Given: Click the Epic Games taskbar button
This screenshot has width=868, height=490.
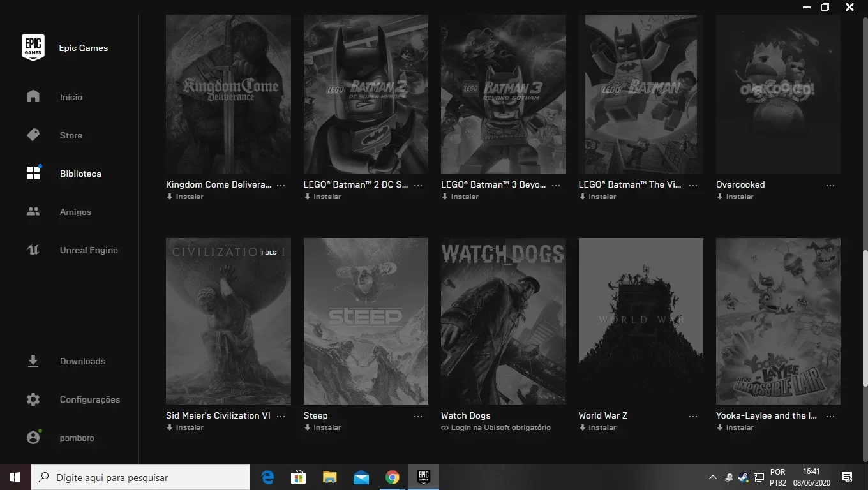Looking at the screenshot, I should click(423, 477).
